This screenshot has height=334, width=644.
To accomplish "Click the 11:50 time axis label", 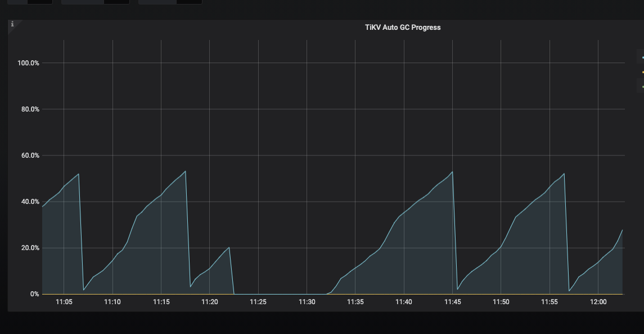I will click(501, 302).
